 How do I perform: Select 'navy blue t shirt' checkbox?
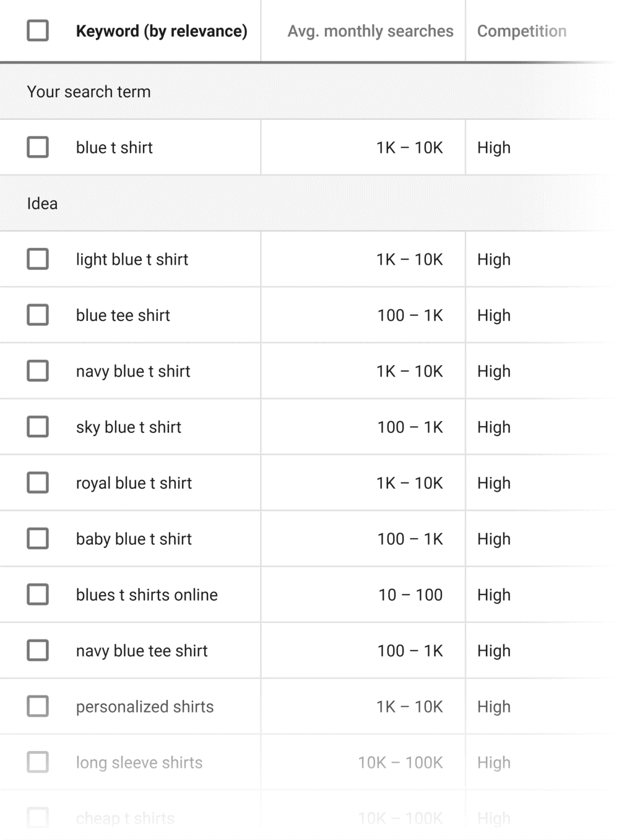coord(38,371)
